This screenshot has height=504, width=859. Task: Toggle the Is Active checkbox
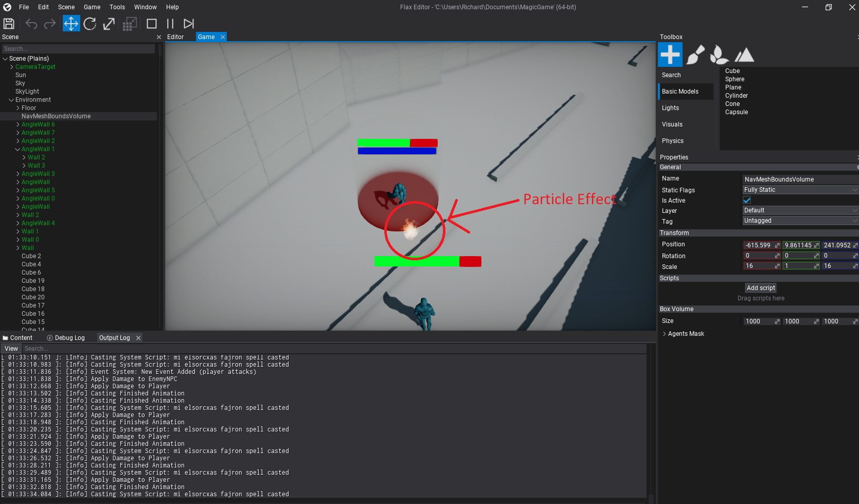click(747, 200)
